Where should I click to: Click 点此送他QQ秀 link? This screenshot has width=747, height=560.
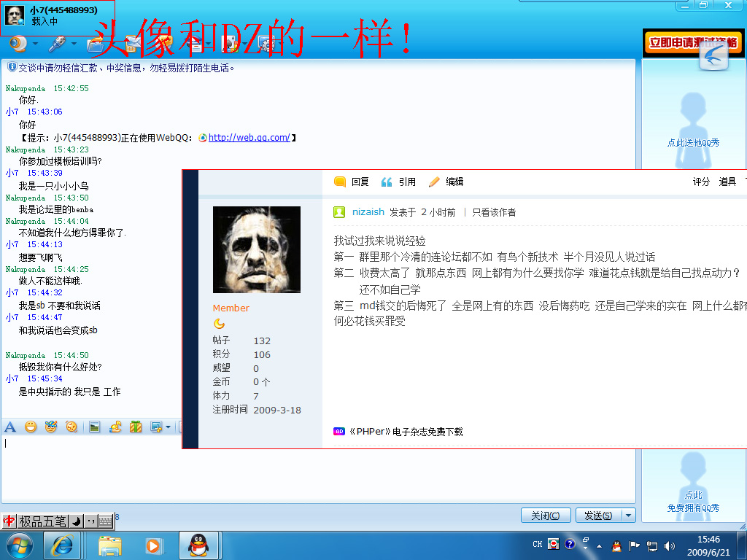pyautogui.click(x=693, y=143)
